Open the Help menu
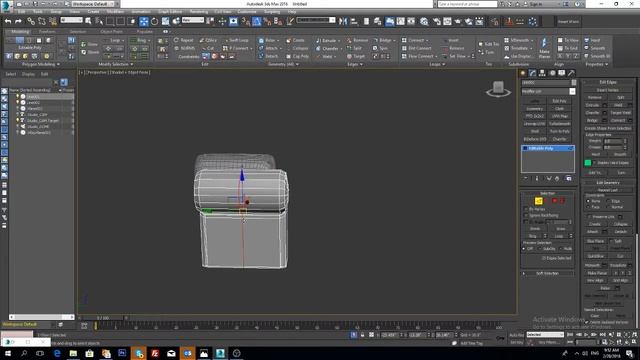 (x=291, y=12)
